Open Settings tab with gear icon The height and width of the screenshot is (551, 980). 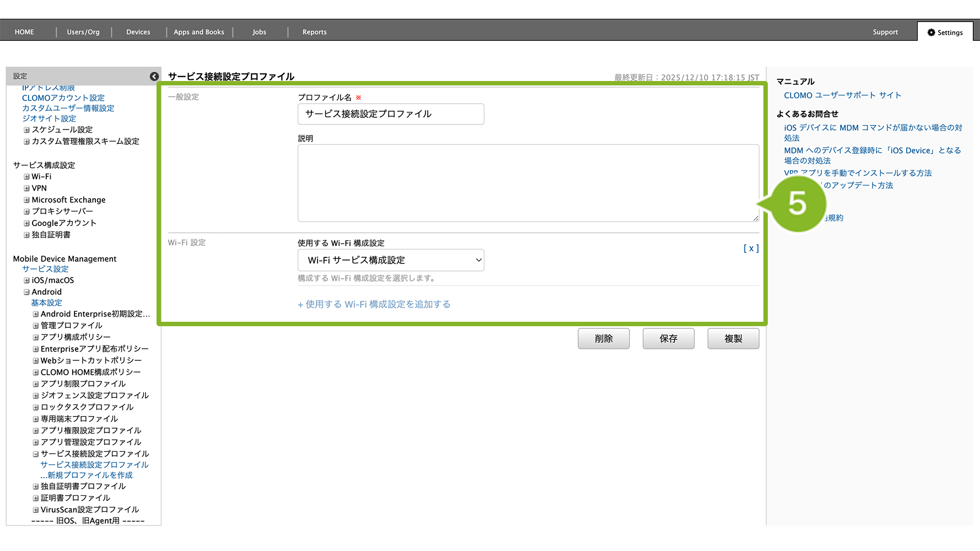[945, 33]
